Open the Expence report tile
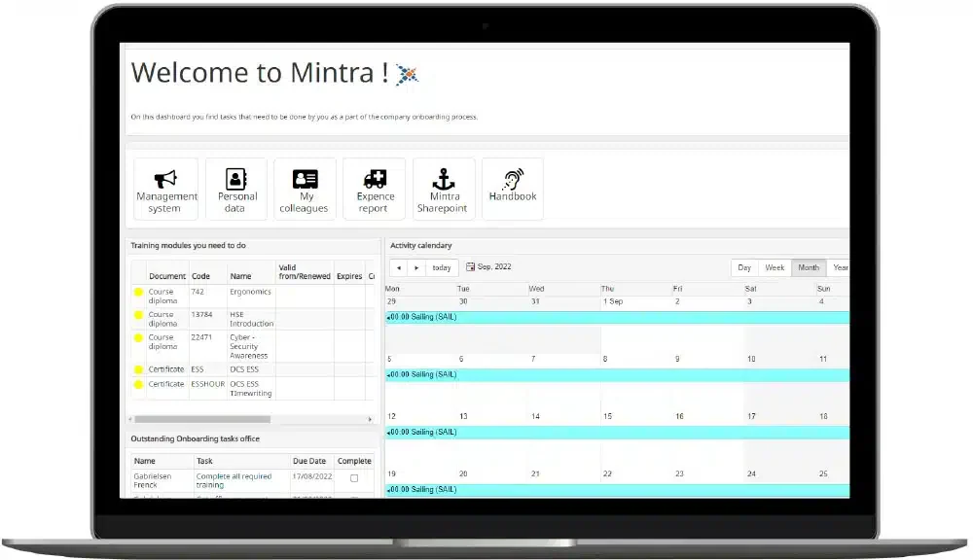 [x=375, y=190]
